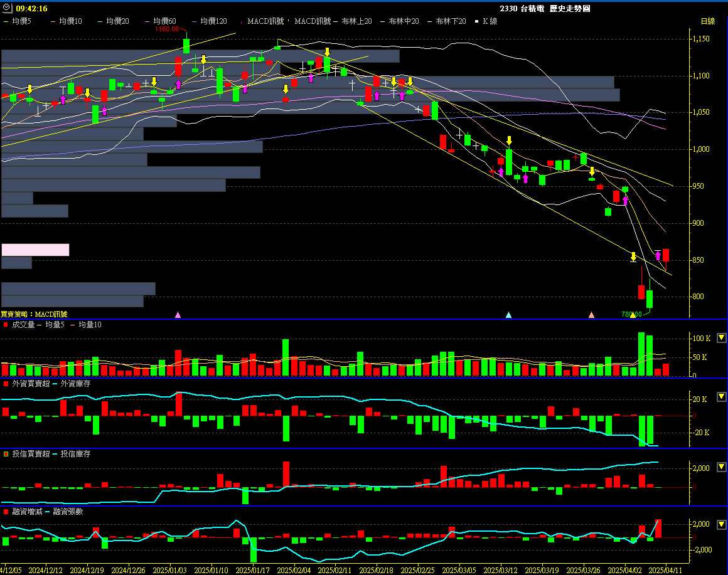Toggle the 均價120 moving average legend
The width and height of the screenshot is (728, 575).
tap(210, 21)
